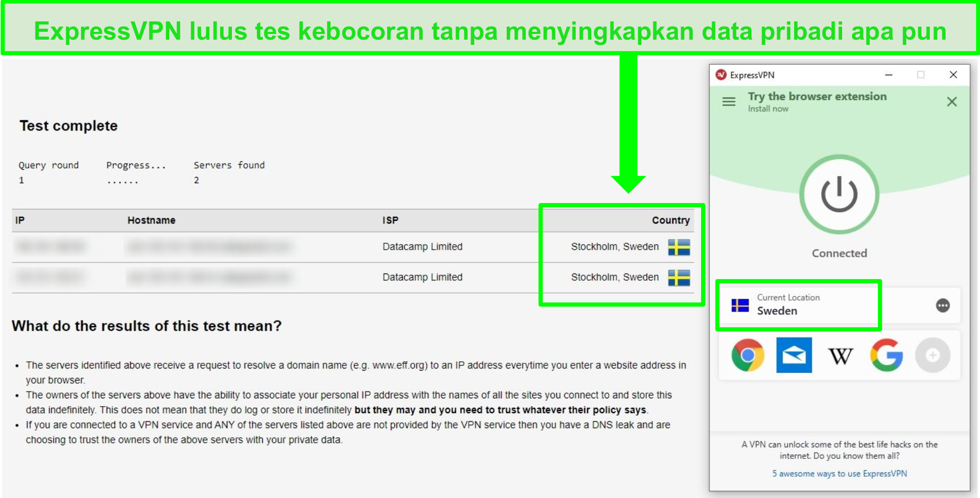The height and width of the screenshot is (498, 980).
Task: Launch the Mail shortcut in ExpressVPN
Action: 794,355
